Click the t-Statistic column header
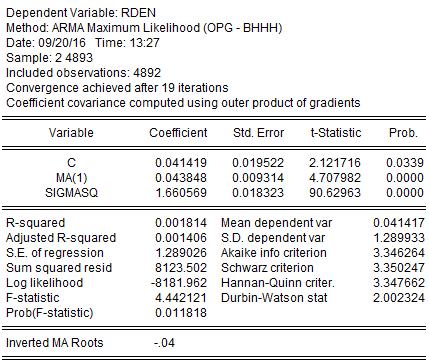Viewport: 429px width, 364px height. (x=336, y=133)
